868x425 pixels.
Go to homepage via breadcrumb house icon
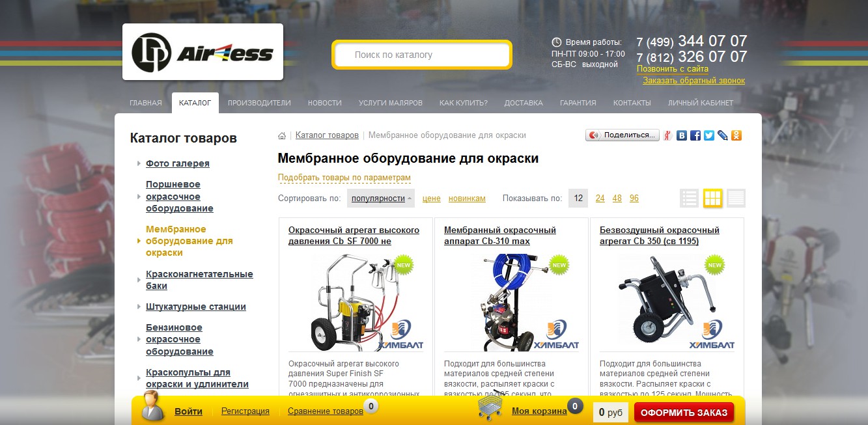[282, 135]
